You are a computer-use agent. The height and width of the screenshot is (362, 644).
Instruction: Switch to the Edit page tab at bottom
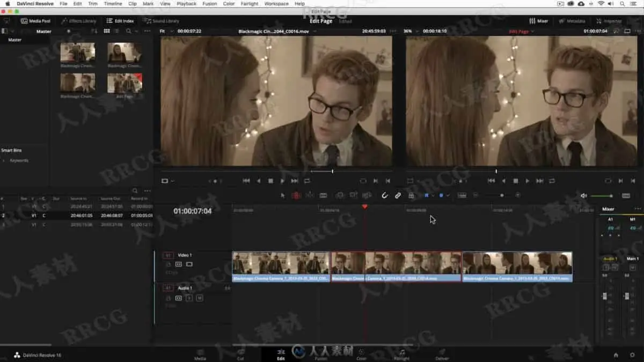click(x=281, y=354)
